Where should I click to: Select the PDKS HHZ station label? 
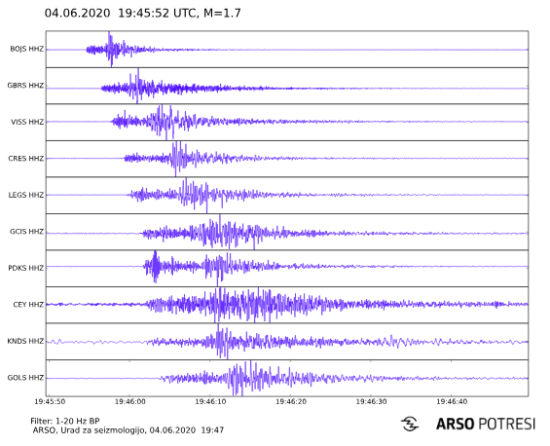(26, 268)
